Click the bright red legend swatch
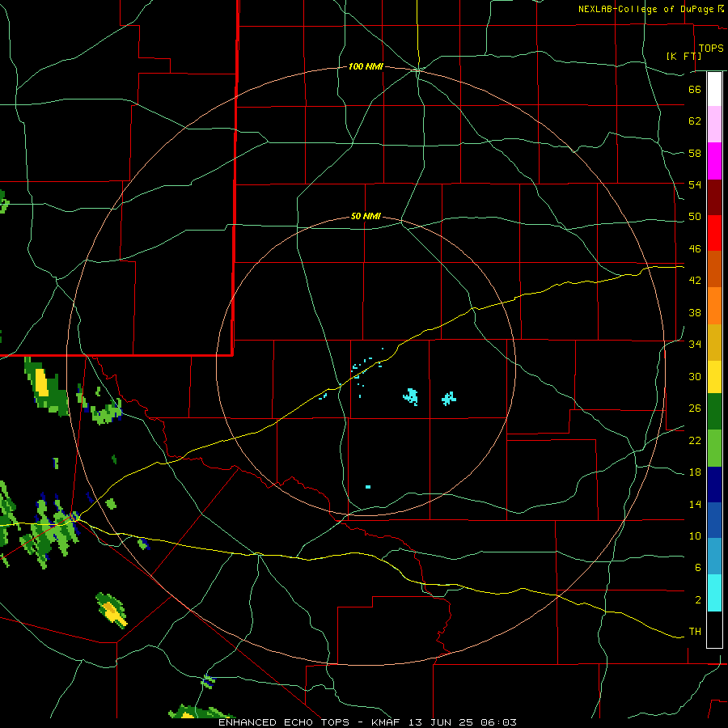728x728 pixels. (x=714, y=233)
